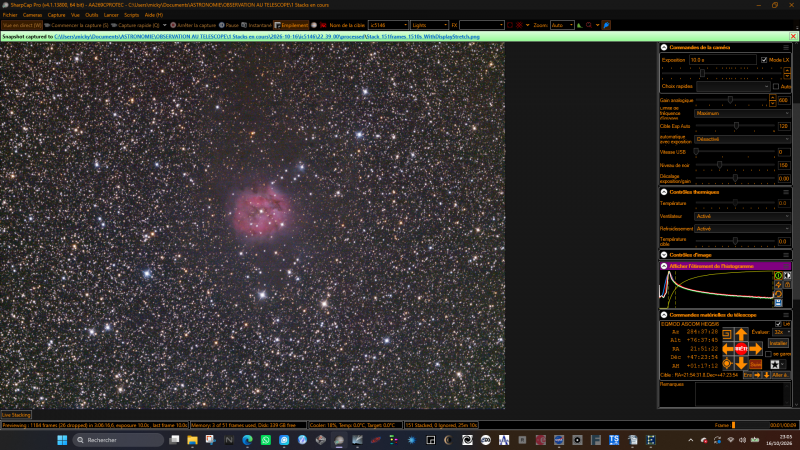This screenshot has height=450, width=800.
Task: Open the Aide (H) menu
Action: [154, 15]
